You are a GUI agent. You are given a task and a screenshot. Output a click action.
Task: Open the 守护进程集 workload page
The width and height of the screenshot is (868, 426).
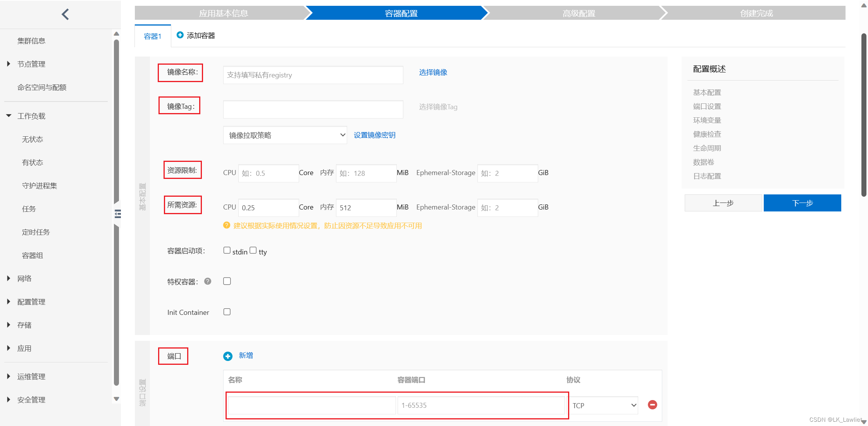point(40,186)
